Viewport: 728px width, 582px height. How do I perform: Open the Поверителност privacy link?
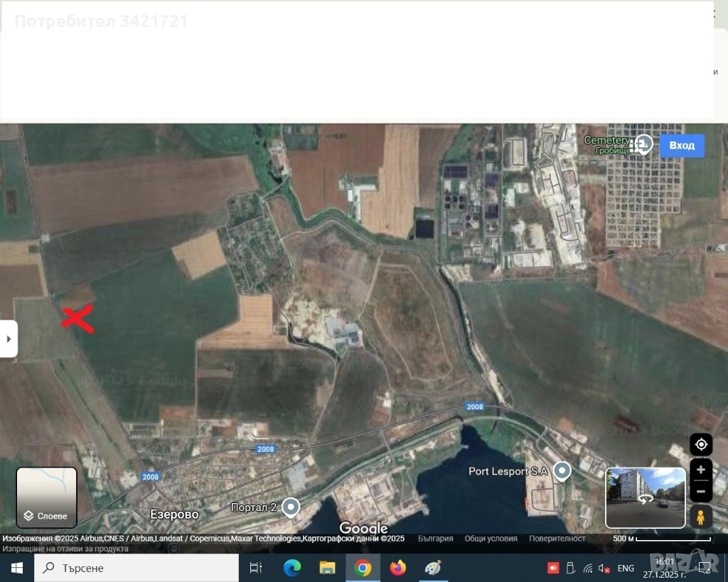point(557,539)
